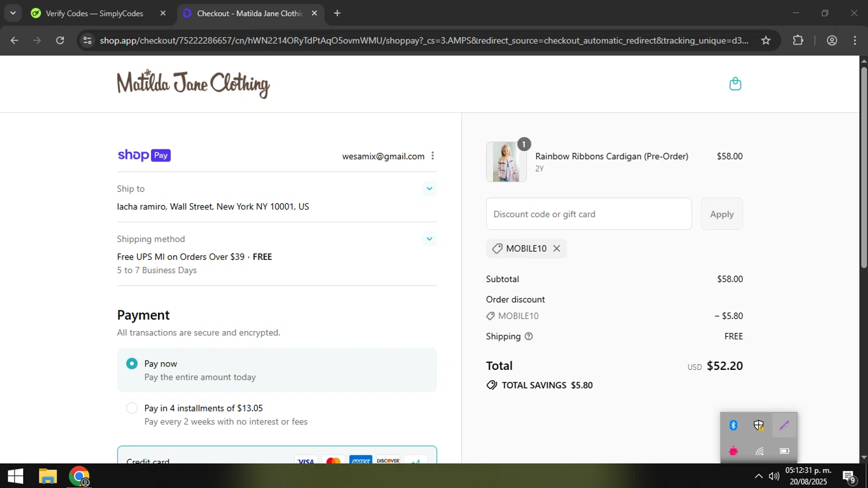Click the 5 to 7 Business Days text
This screenshot has width=868, height=488.
tap(157, 270)
